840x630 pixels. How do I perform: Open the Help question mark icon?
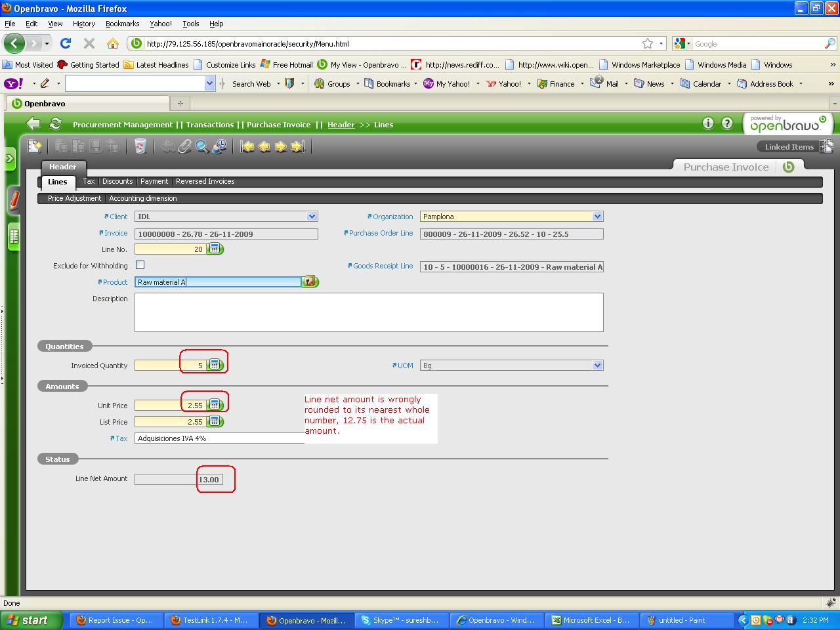pos(727,123)
